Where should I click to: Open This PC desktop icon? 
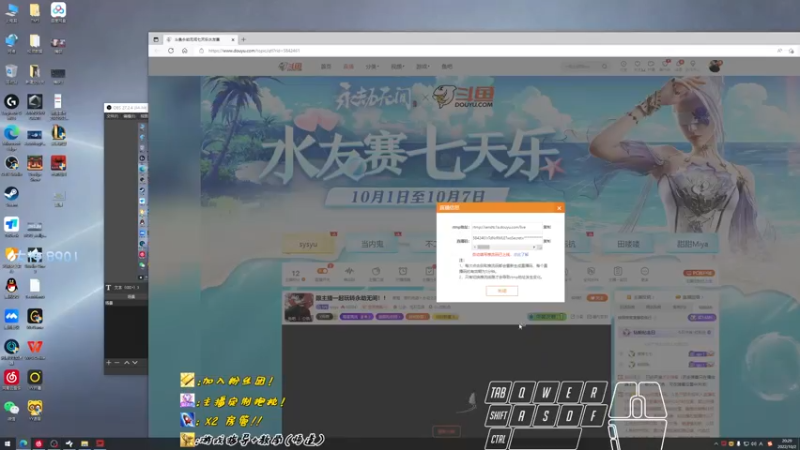11,10
